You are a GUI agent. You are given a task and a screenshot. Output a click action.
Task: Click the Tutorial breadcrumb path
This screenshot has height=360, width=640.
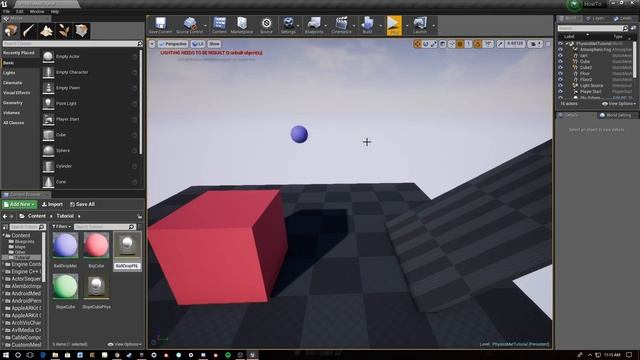[x=65, y=216]
